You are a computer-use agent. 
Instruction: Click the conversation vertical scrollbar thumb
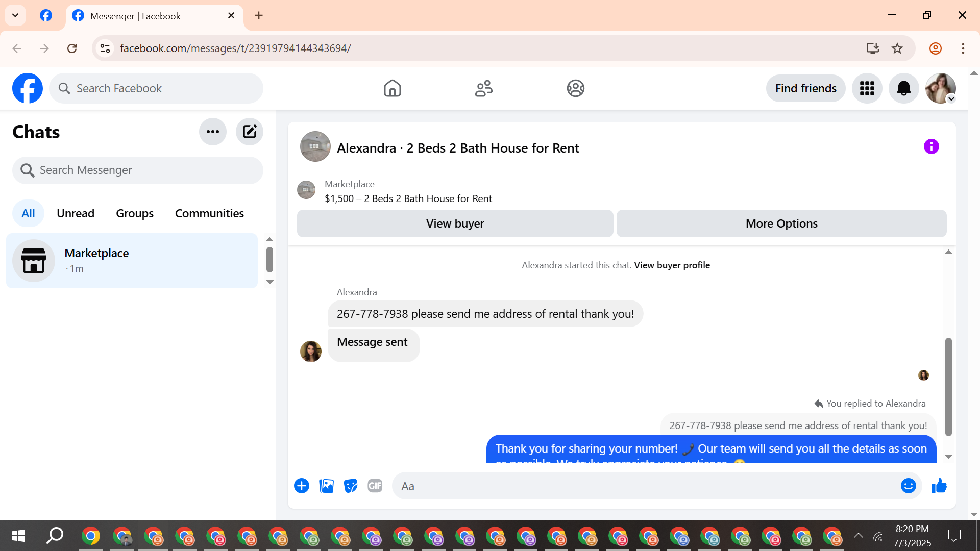click(948, 386)
